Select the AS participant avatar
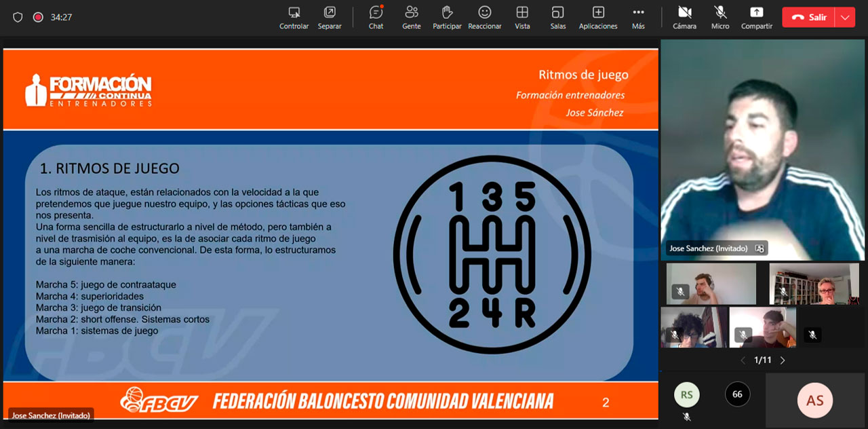The image size is (868, 429). click(x=814, y=400)
